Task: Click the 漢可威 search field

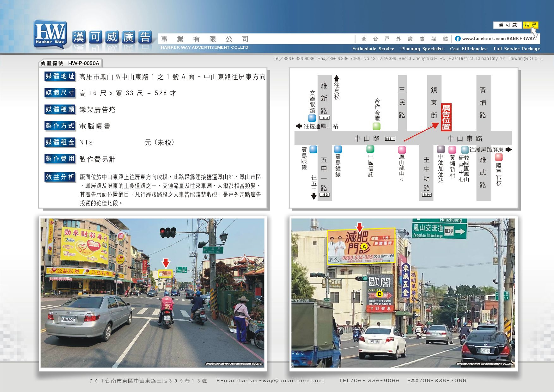Action: click(508, 25)
